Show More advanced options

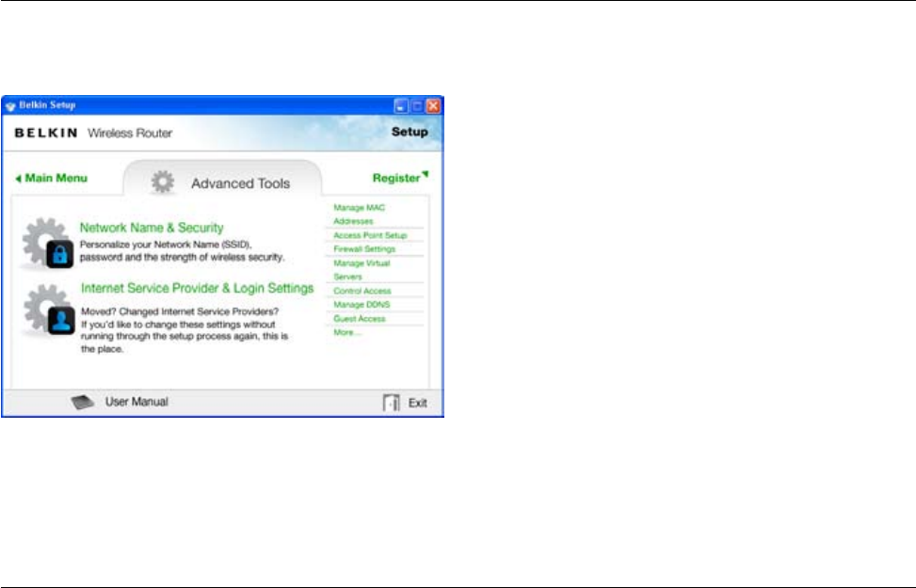346,332
